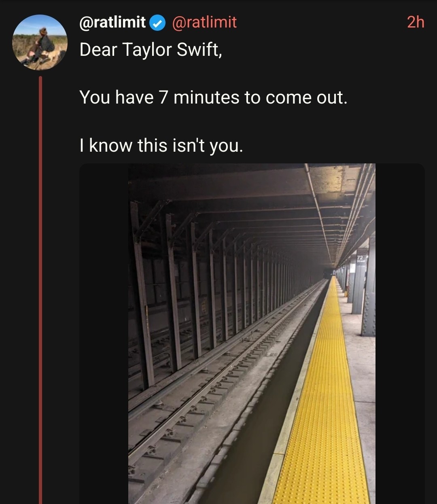Open the ratlimit profile avatar

[x=40, y=42]
